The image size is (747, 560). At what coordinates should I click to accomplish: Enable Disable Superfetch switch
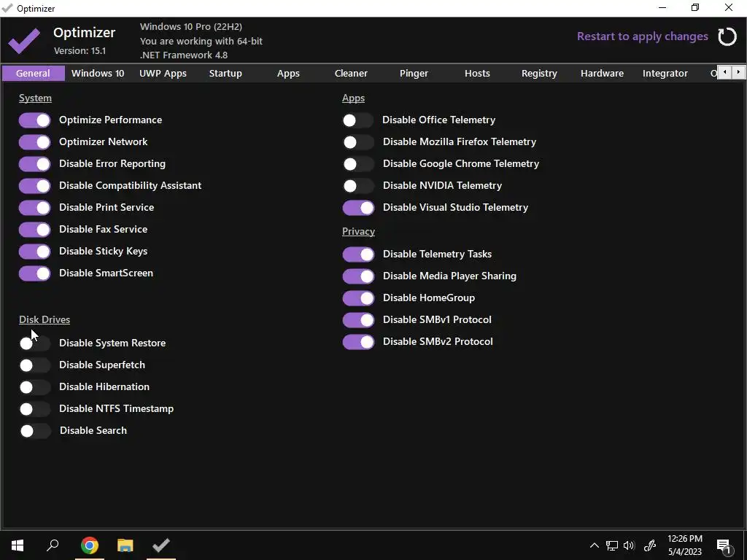tap(35, 365)
